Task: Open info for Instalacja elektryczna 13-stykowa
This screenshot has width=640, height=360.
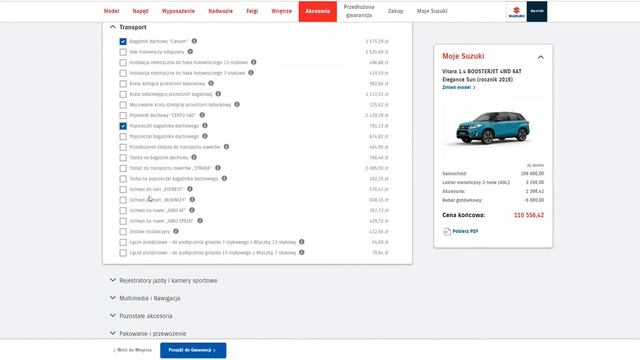Action: (253, 62)
